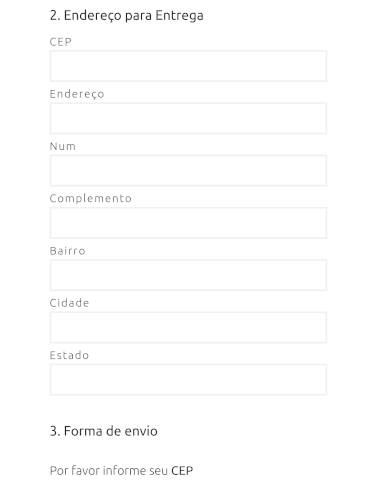Click the Endereço field label
370x493 pixels.
77,94
